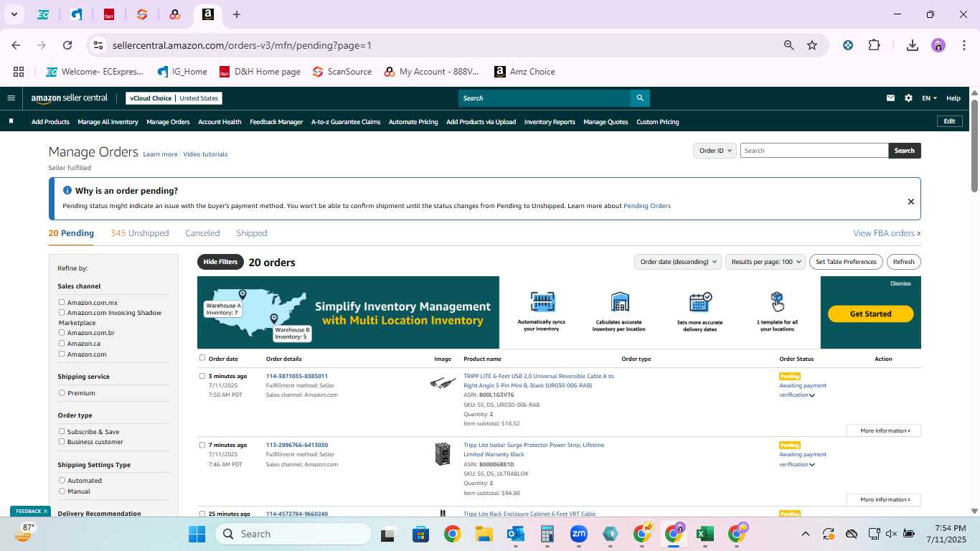Open File Explorer from the taskbar
Screen dimensions: 980x551
(484, 534)
